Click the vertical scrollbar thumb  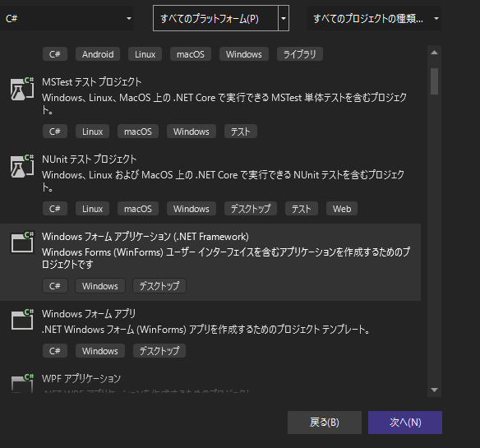(x=434, y=81)
